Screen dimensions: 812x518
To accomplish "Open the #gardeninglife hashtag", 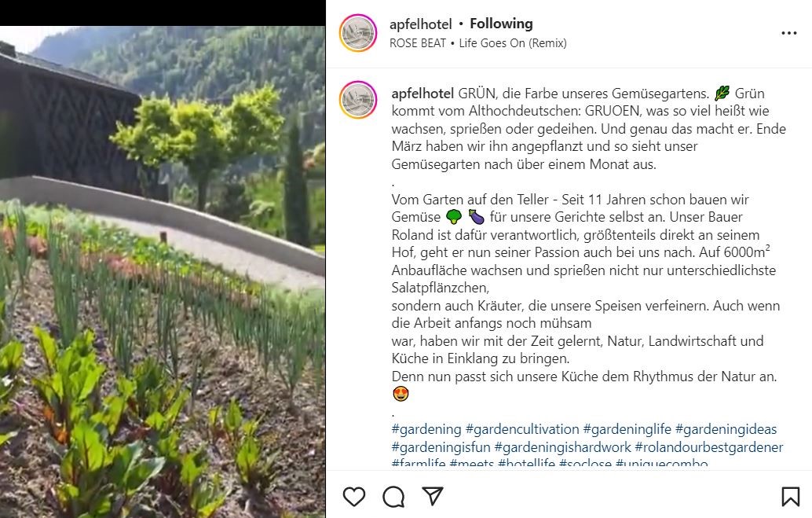I will point(627,429).
